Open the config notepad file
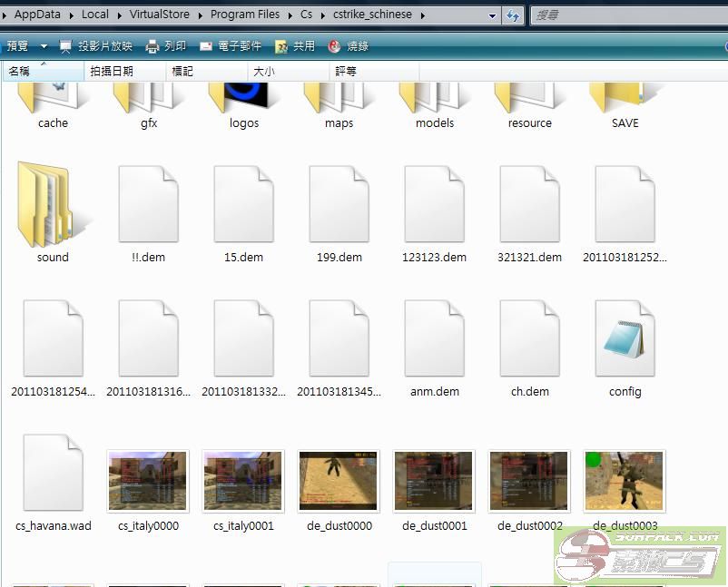 coord(625,338)
